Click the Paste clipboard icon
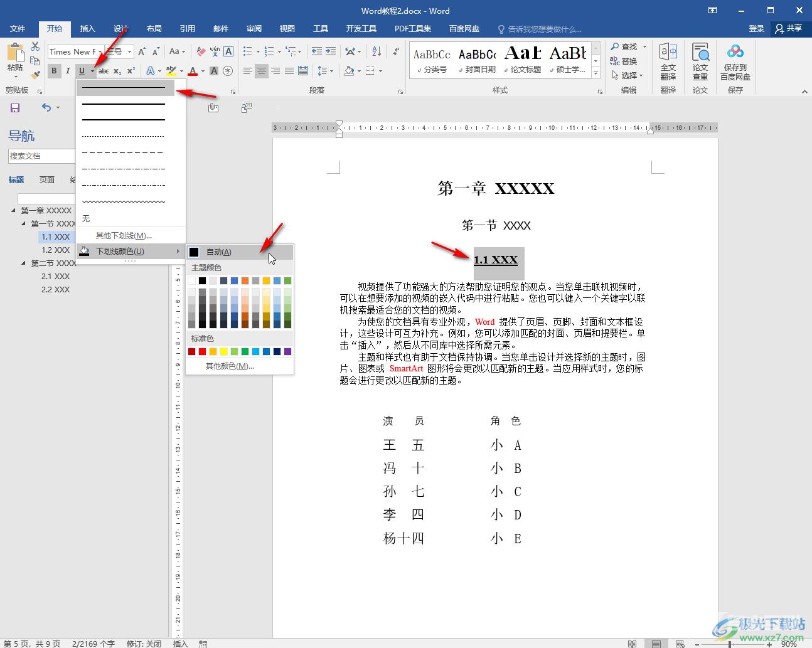812x648 pixels. click(15, 53)
